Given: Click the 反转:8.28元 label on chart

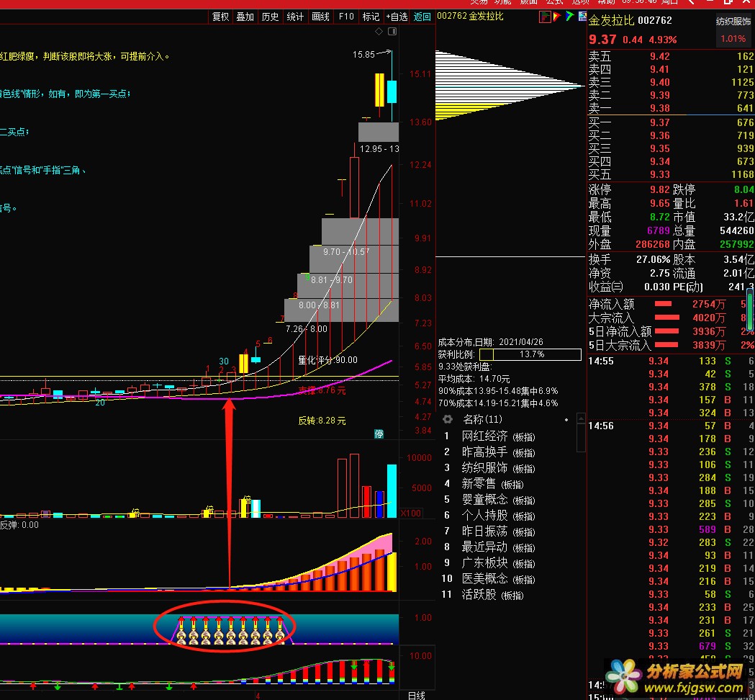Looking at the screenshot, I should 322,421.
